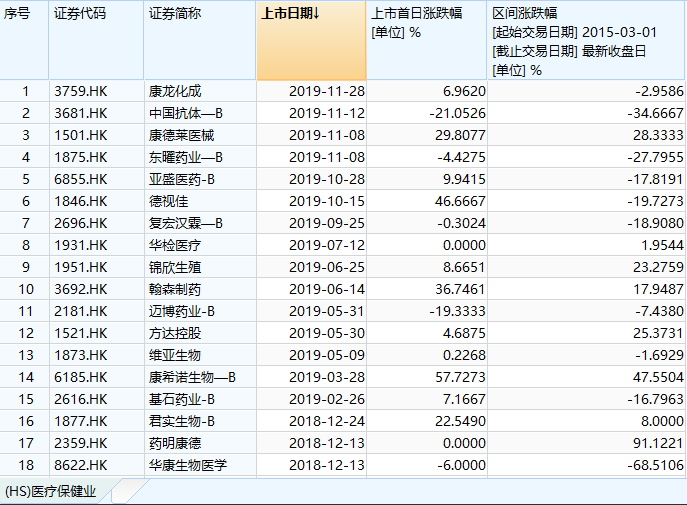Viewport: 687px width, 505px height.
Task: Sort by 上市日期 column header
Action: (x=311, y=40)
